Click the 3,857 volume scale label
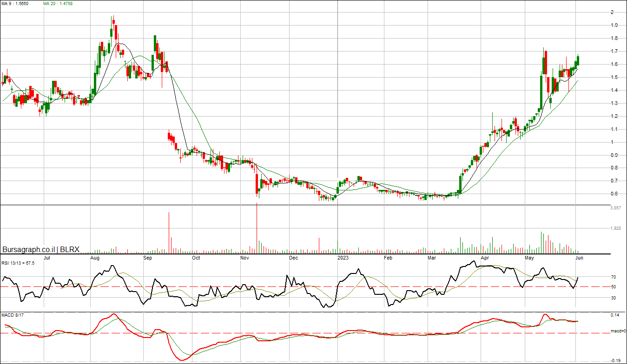 615,208
